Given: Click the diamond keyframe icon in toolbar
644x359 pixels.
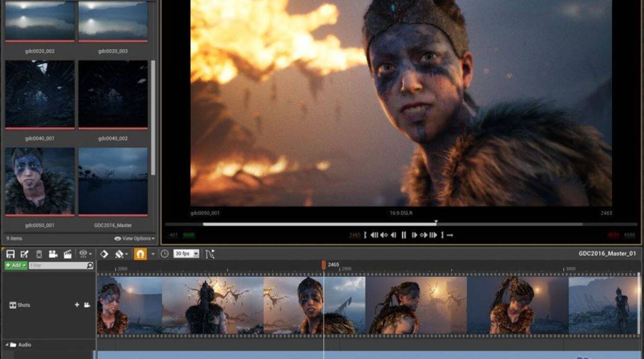Looking at the screenshot, I should (104, 254).
